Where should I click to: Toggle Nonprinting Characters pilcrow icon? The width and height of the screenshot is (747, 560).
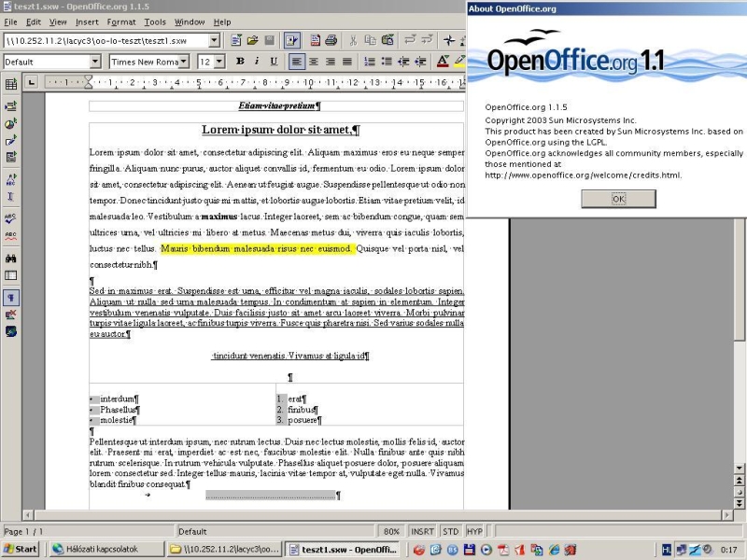tap(11, 298)
